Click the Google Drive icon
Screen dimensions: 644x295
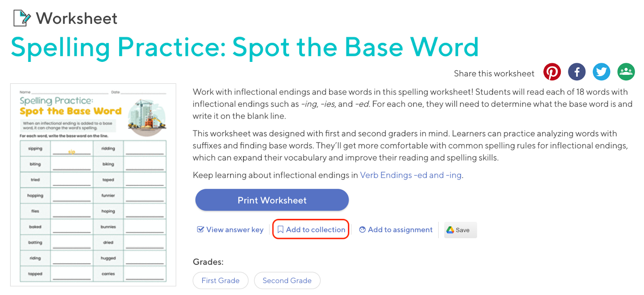pyautogui.click(x=450, y=230)
